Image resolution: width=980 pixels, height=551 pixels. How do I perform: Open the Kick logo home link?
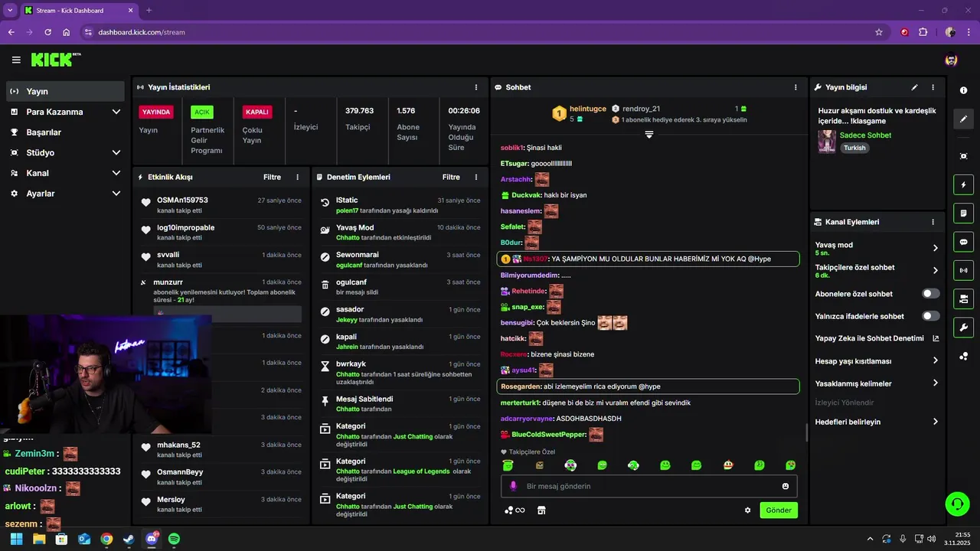point(55,60)
